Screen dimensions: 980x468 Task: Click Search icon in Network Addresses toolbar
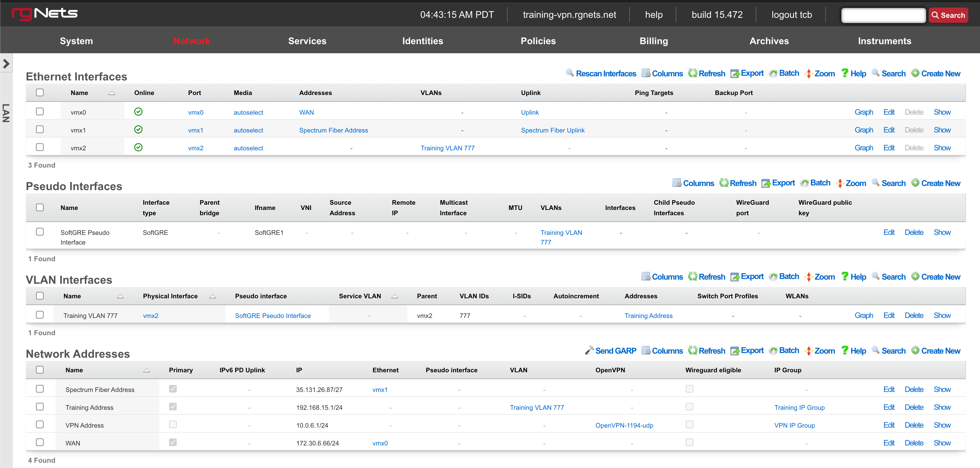click(875, 350)
